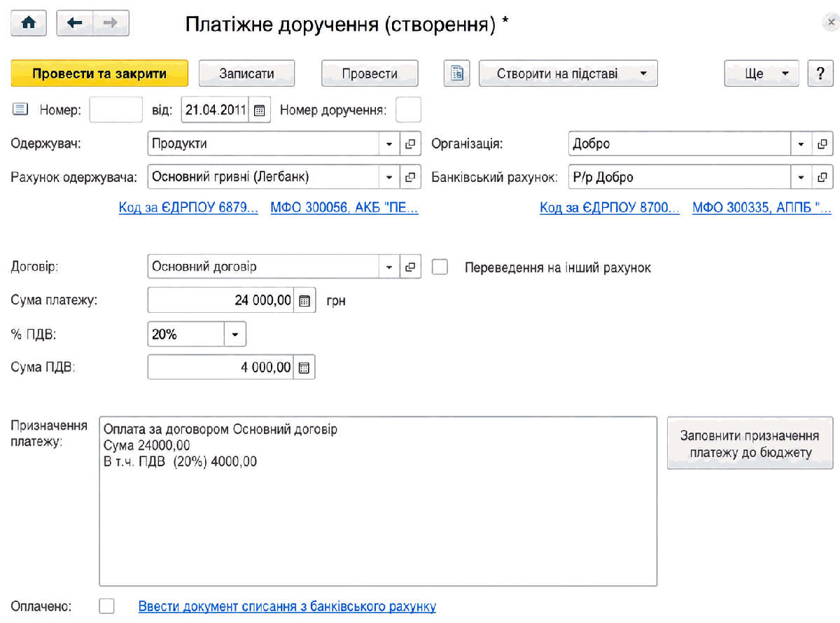Click the Організація field containing Добро
840x623 pixels.
click(x=680, y=144)
